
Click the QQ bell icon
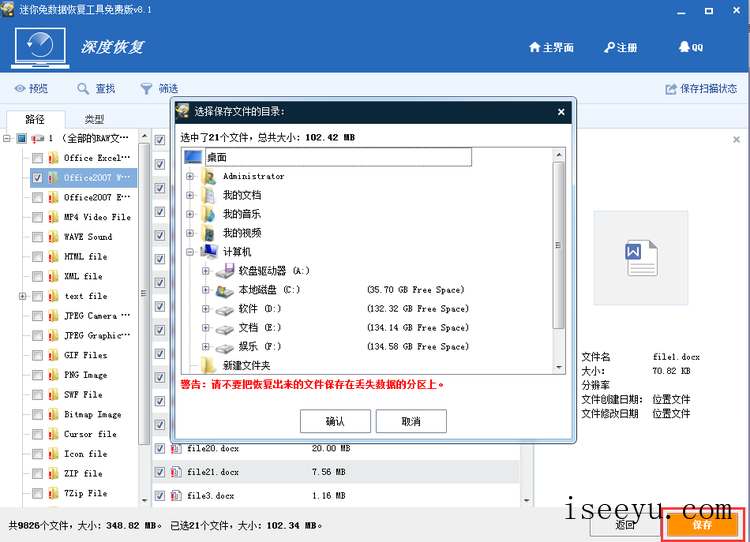[684, 47]
